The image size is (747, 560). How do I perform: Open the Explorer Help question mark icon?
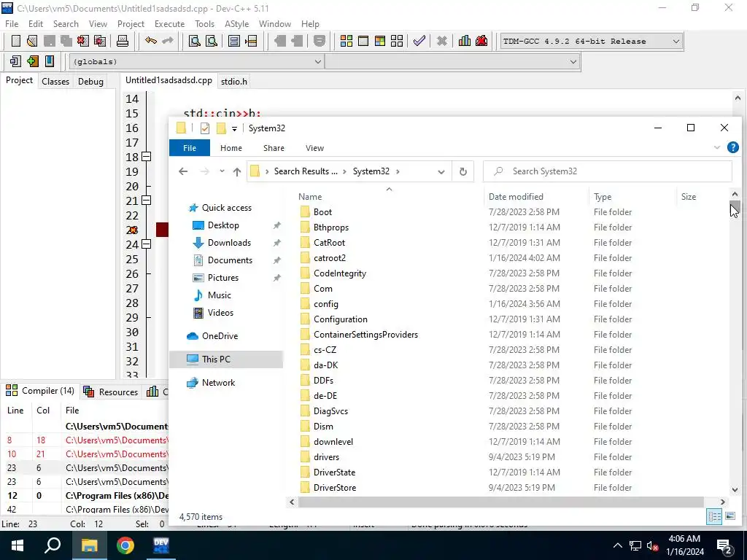pyautogui.click(x=732, y=147)
